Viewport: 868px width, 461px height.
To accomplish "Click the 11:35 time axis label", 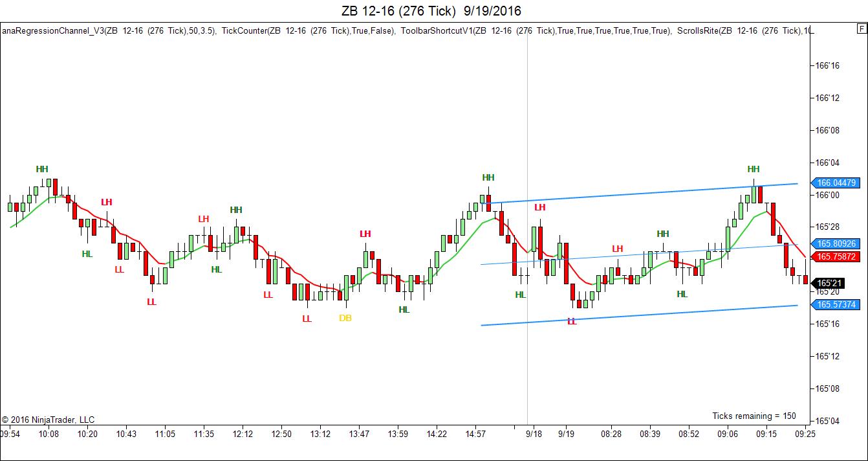I will point(204,434).
